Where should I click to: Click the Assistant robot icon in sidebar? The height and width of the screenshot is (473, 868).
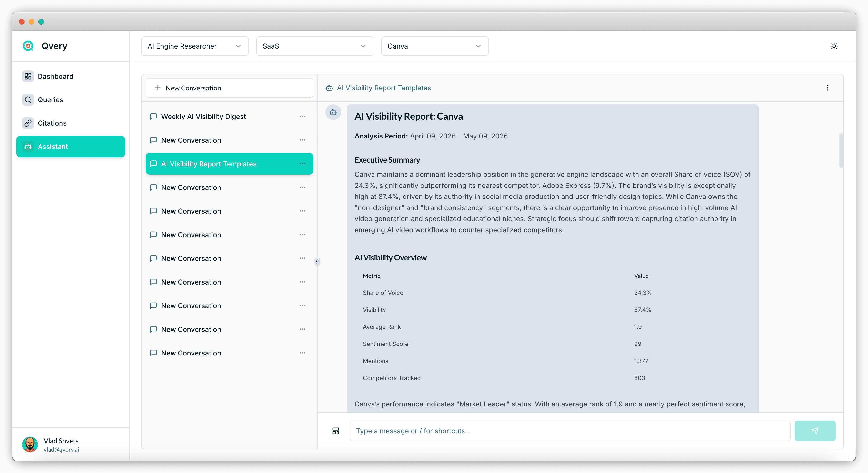28,147
